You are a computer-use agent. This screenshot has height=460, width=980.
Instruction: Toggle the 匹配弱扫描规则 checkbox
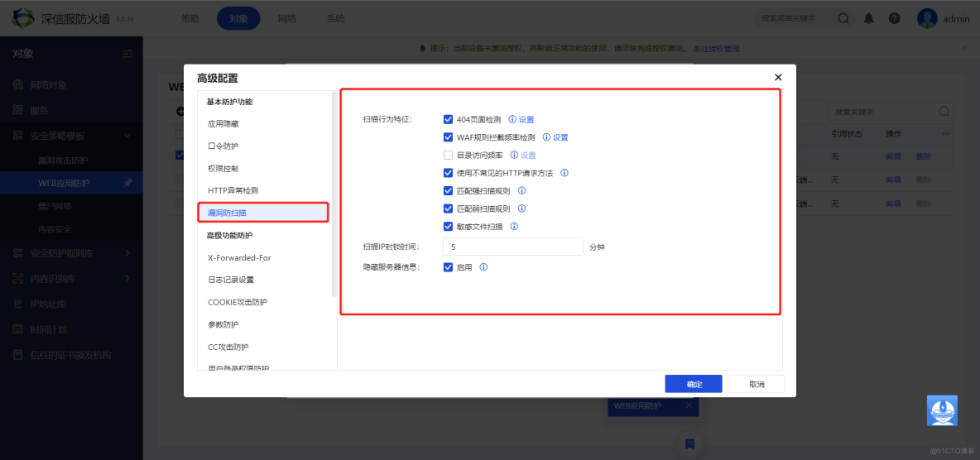pos(448,208)
